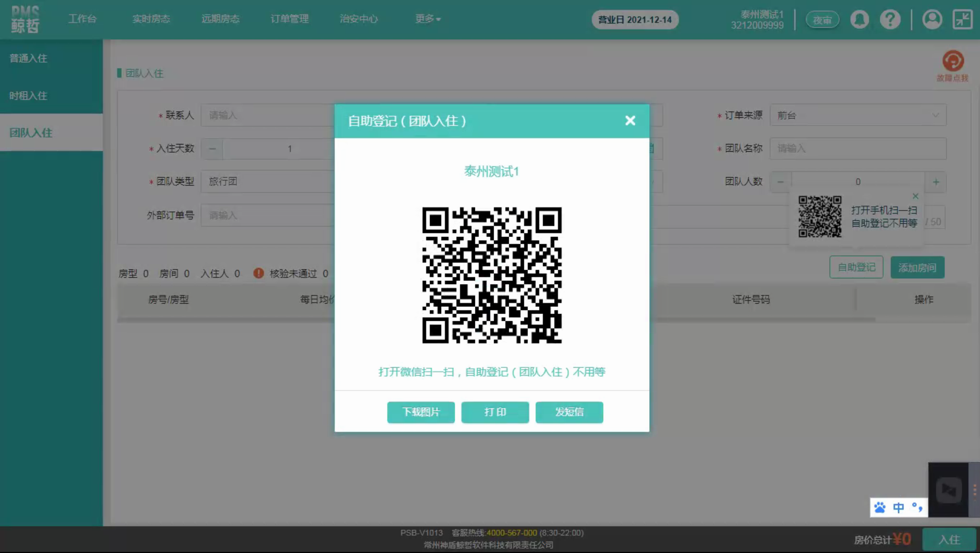
Task: Click 打开微信扫一扫 instruction text
Action: 491,372
